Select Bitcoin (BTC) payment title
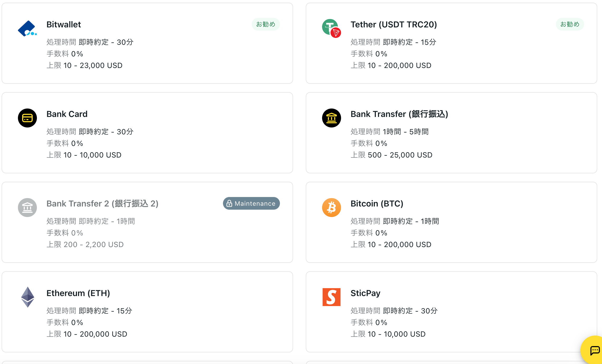 pos(377,204)
